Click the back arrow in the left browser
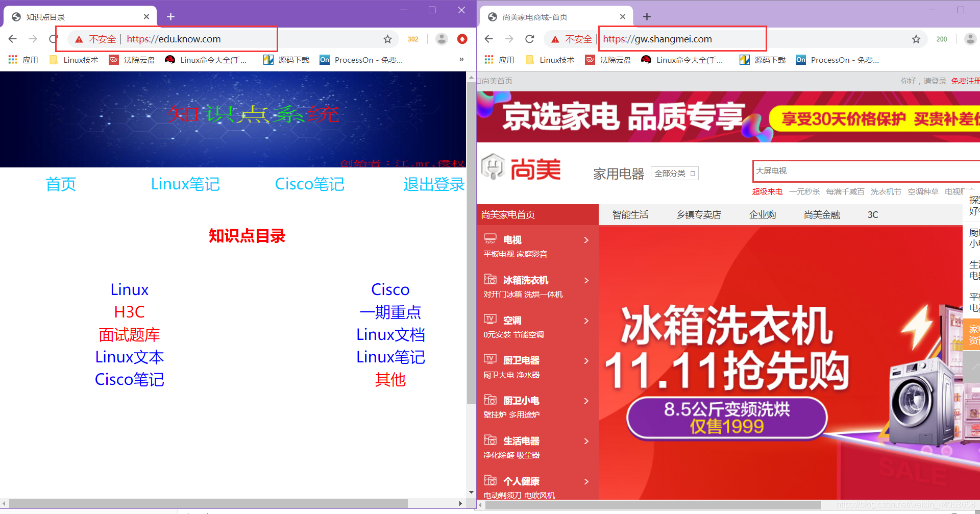Viewport: 980px width, 514px height. click(12, 39)
